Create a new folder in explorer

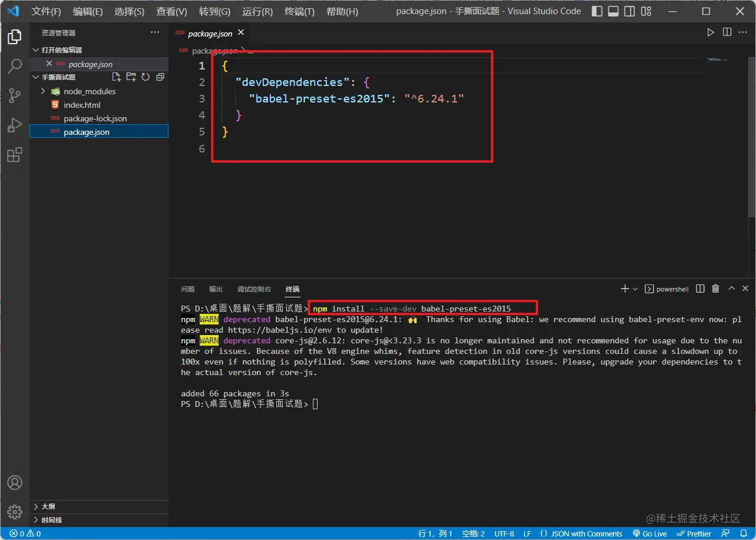131,77
